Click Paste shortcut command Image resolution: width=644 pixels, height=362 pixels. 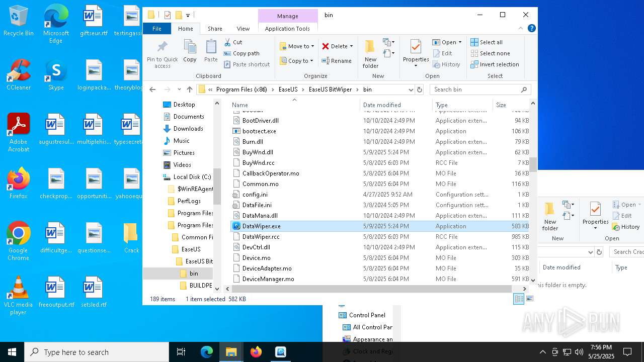click(247, 64)
